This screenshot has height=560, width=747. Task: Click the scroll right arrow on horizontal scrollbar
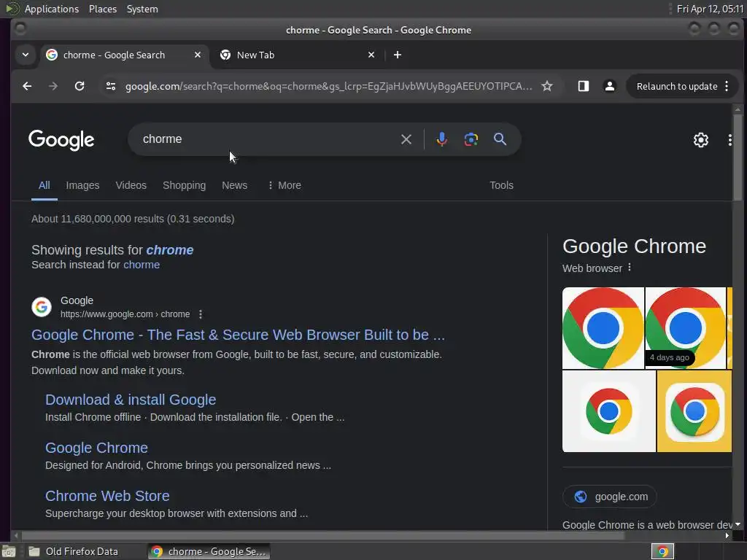pos(727,535)
